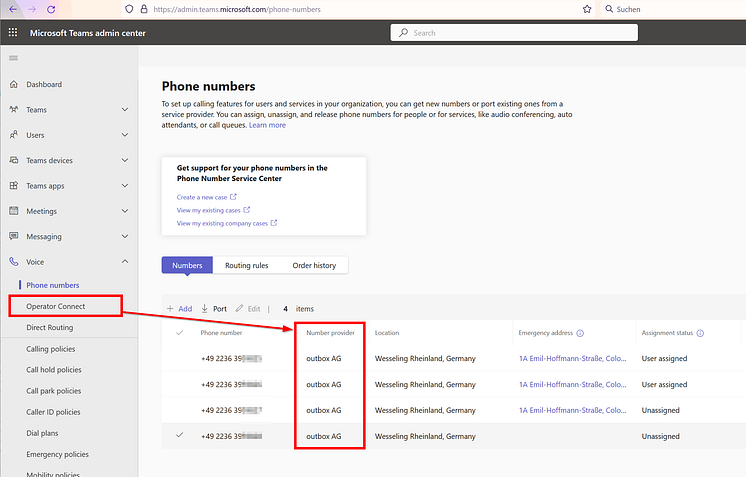The width and height of the screenshot is (746, 477).
Task: Switch to the Routing rules tab
Action: click(246, 265)
